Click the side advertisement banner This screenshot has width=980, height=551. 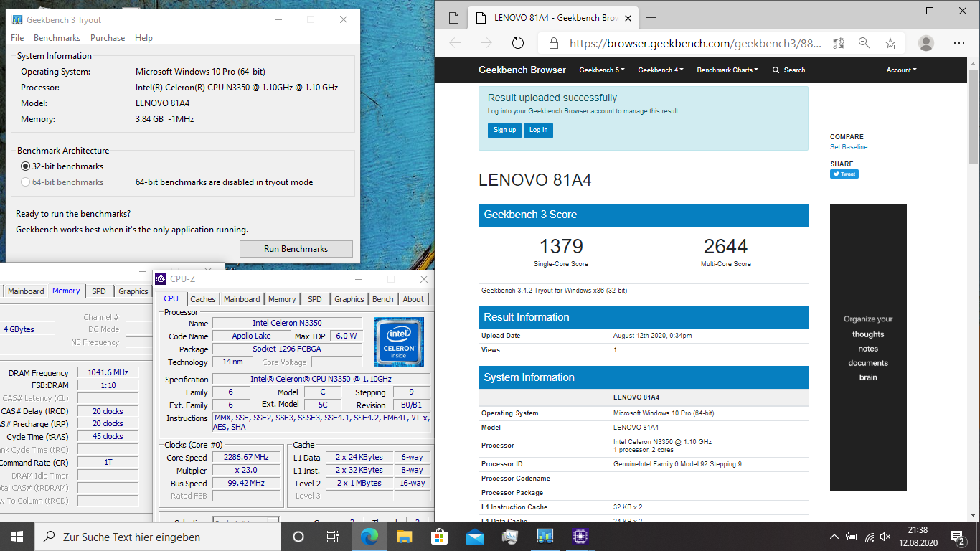(x=868, y=348)
